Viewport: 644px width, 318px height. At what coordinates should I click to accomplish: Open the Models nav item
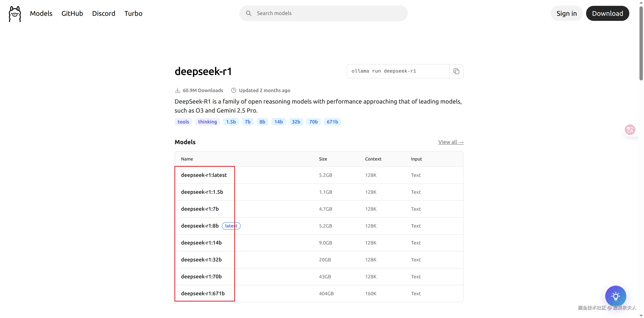(x=41, y=14)
